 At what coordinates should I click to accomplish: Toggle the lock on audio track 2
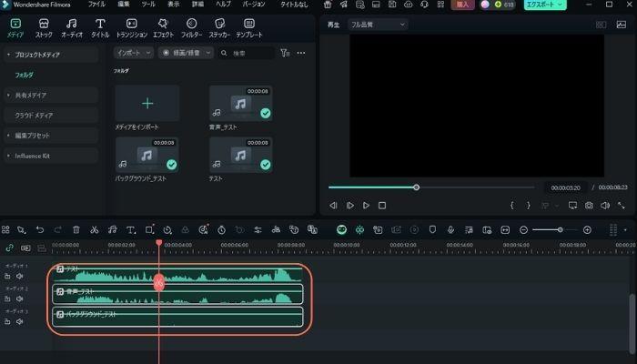click(8, 298)
